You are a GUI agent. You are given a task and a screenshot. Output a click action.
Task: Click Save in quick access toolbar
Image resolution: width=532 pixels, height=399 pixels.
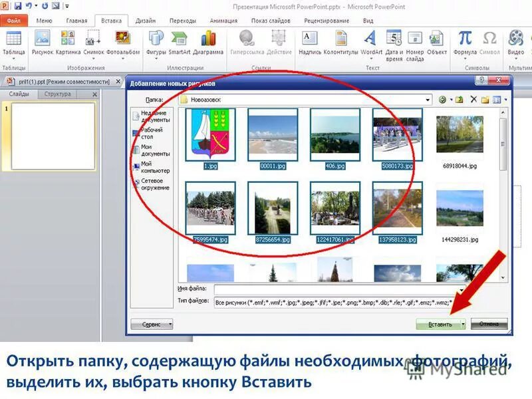pos(18,6)
